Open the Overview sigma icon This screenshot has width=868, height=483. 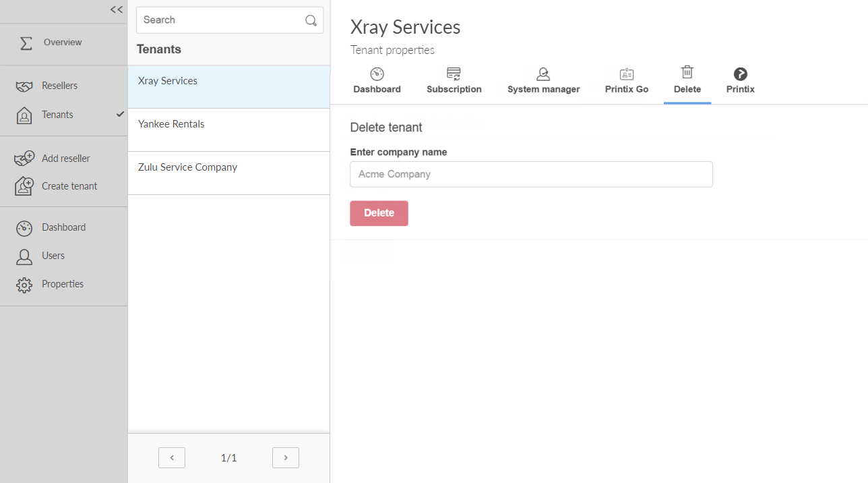(x=26, y=43)
